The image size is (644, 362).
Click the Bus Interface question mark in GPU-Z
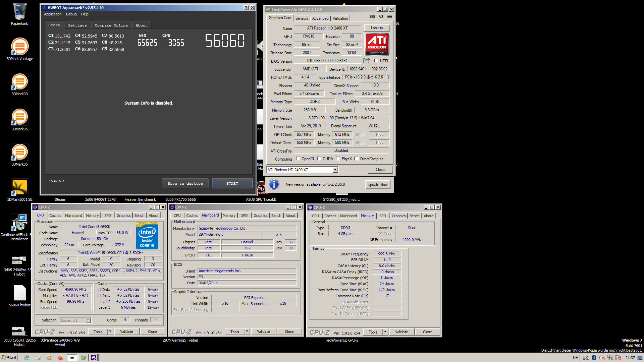(388, 77)
